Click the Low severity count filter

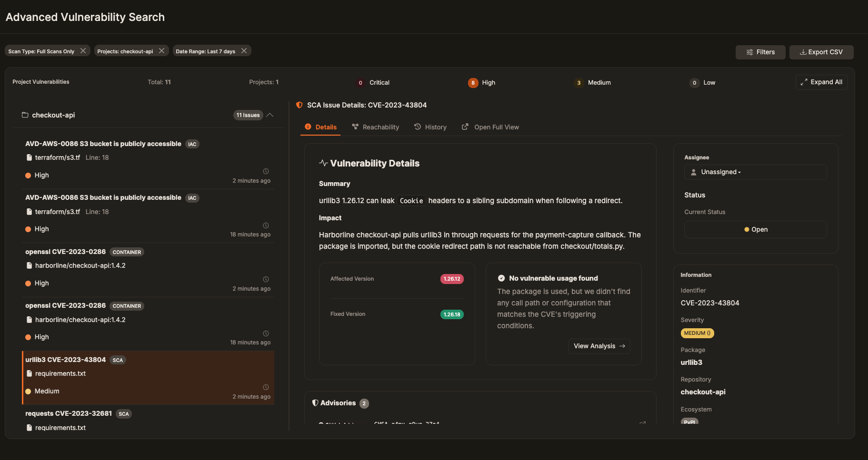703,83
